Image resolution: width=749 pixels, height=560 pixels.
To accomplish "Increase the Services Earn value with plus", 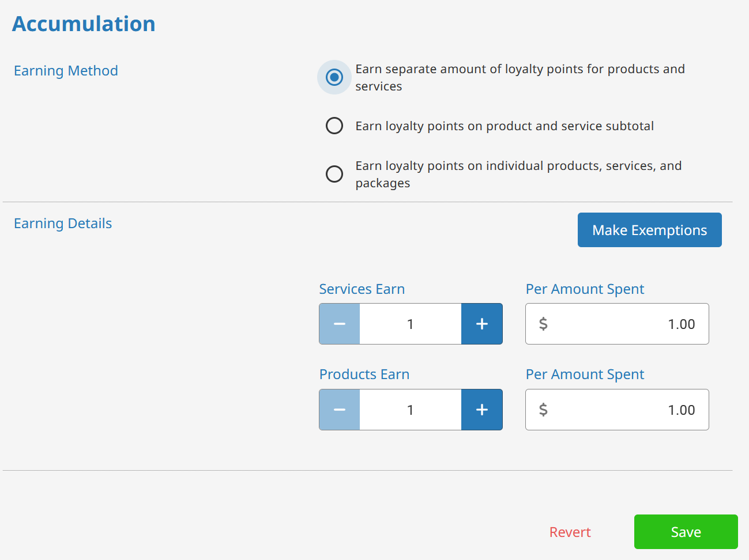I will pyautogui.click(x=482, y=324).
